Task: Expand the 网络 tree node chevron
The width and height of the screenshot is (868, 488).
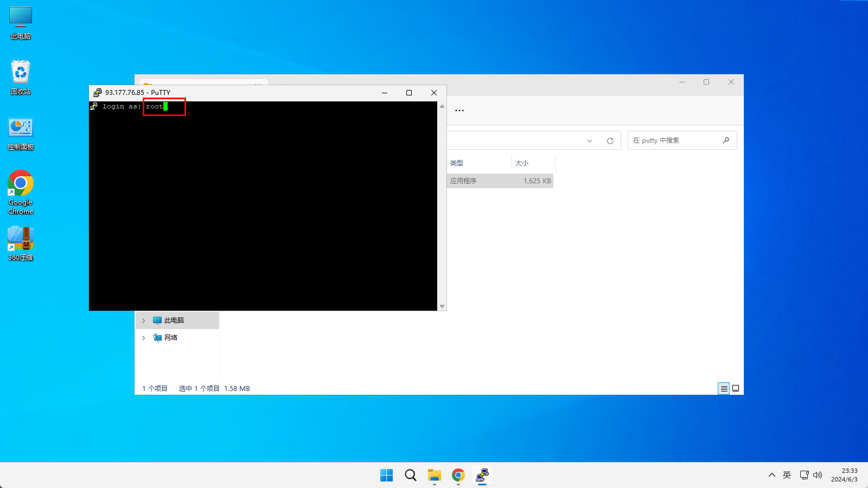Action: [144, 338]
